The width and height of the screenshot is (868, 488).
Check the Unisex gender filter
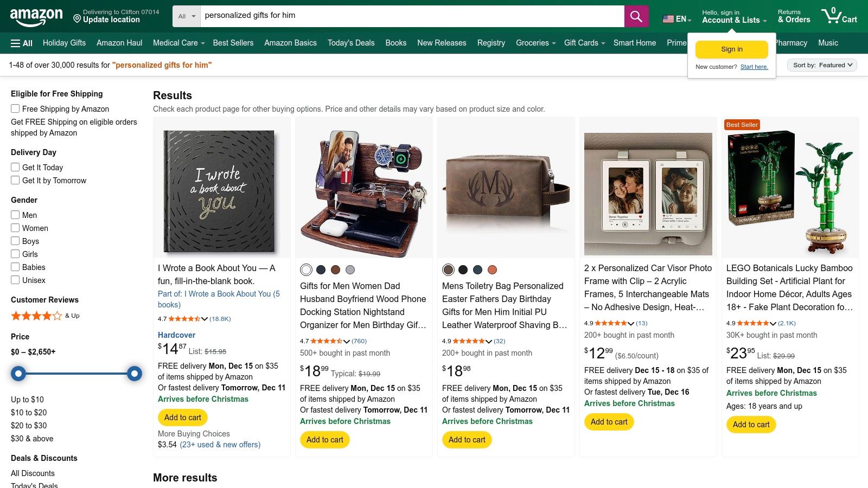pos(15,280)
